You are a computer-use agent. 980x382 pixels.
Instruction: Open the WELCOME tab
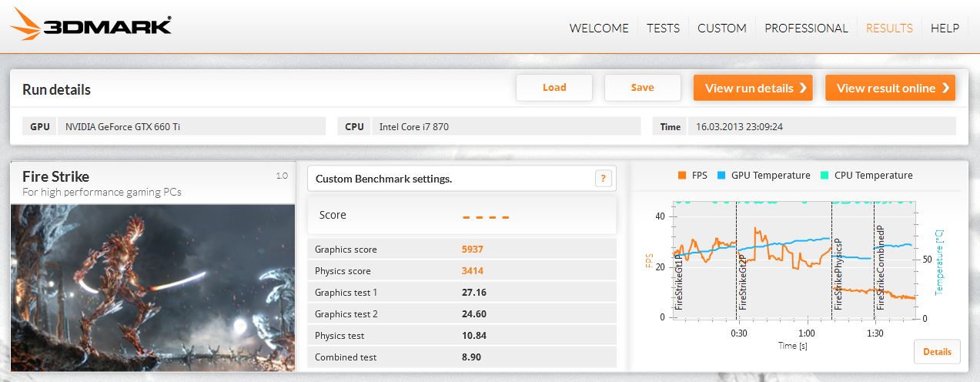coord(599,28)
